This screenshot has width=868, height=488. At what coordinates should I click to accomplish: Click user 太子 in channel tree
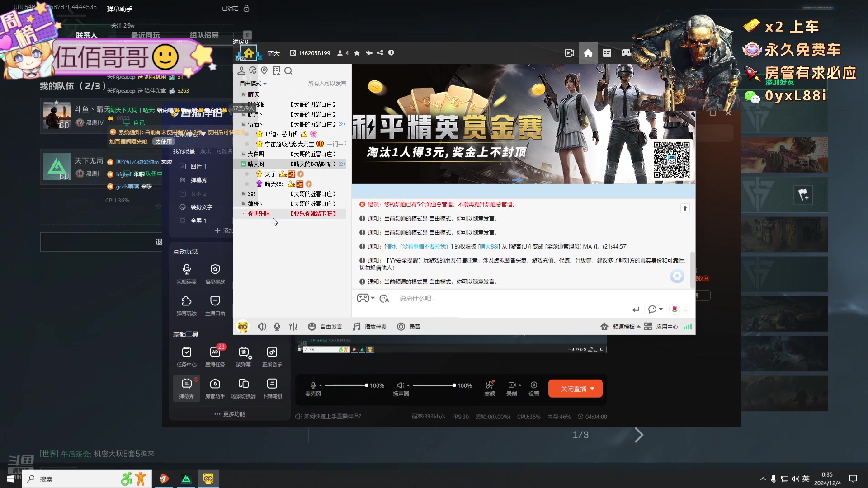pyautogui.click(x=270, y=174)
